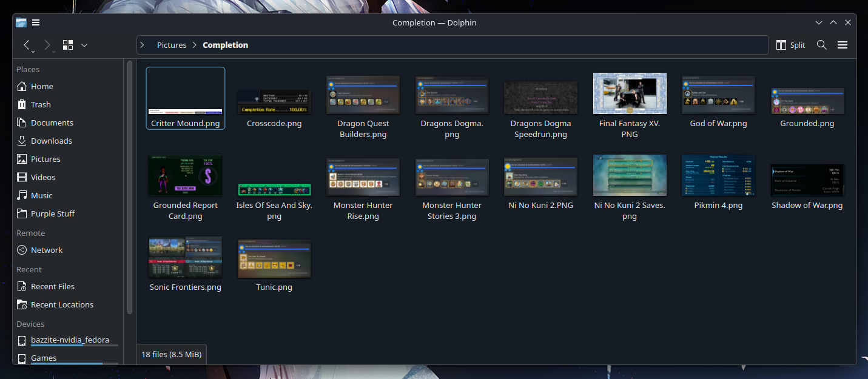868x379 pixels.
Task: Click the Tunic.png file name label
Action: [274, 287]
